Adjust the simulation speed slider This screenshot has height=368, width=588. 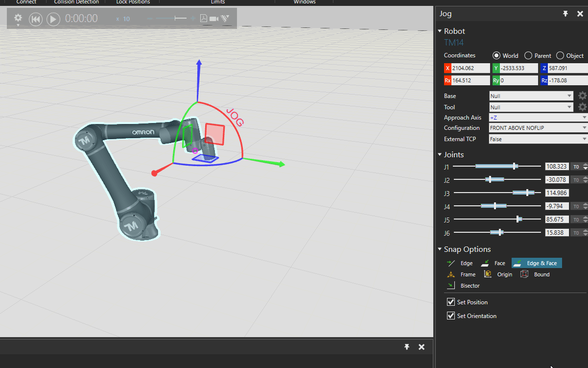[171, 19]
